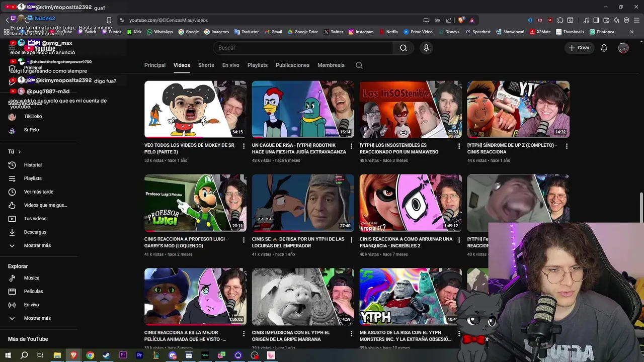
Task: Open options for mejor película animada video
Action: [244, 333]
